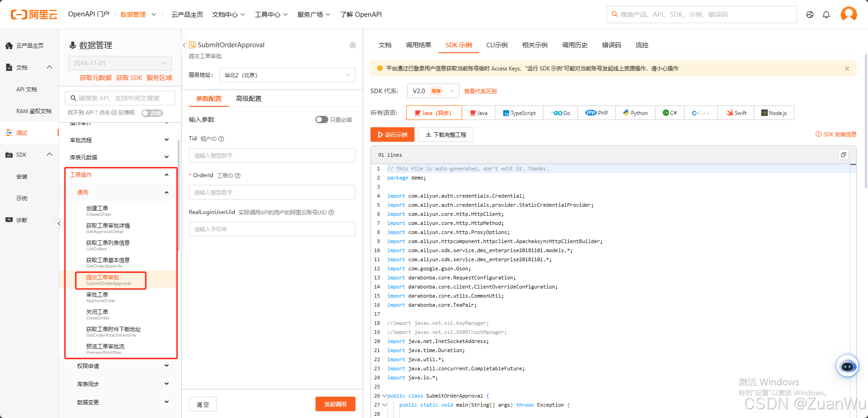The image size is (868, 418).
Task: Click 发起调用 button
Action: [x=335, y=404]
